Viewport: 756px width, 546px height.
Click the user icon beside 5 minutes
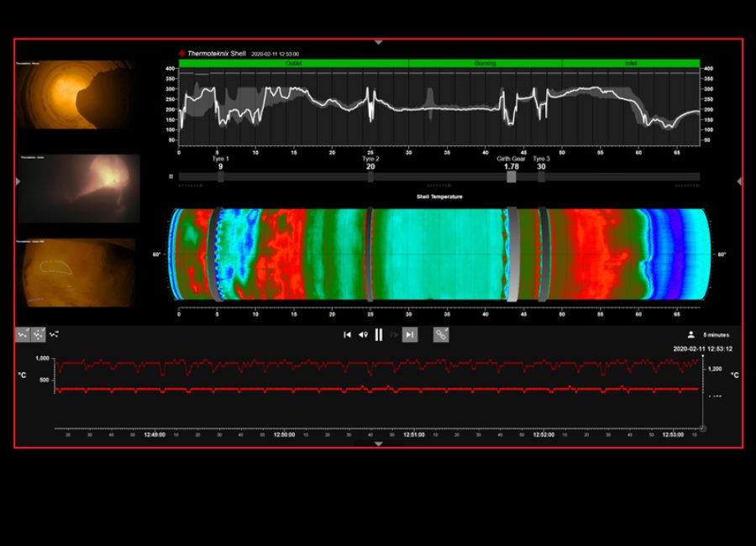(x=690, y=334)
